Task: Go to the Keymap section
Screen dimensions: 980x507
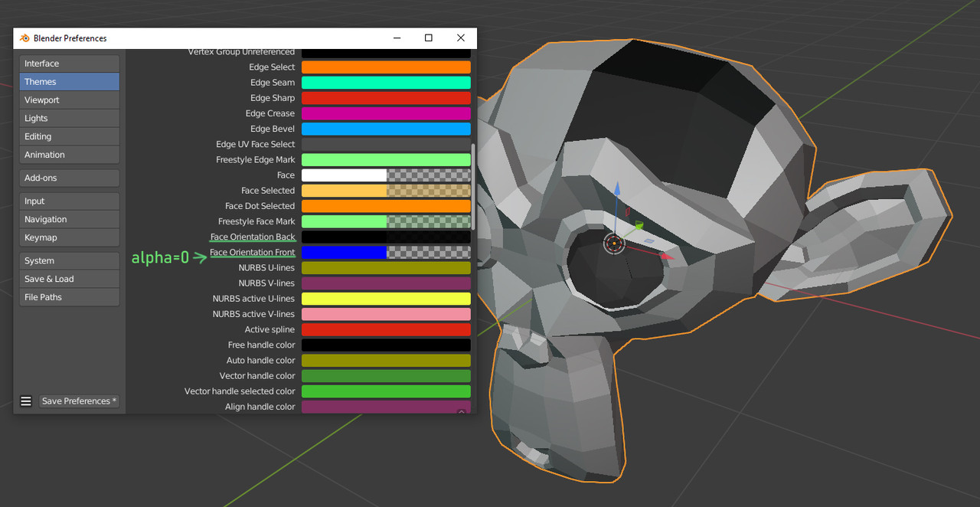Action: [x=70, y=238]
